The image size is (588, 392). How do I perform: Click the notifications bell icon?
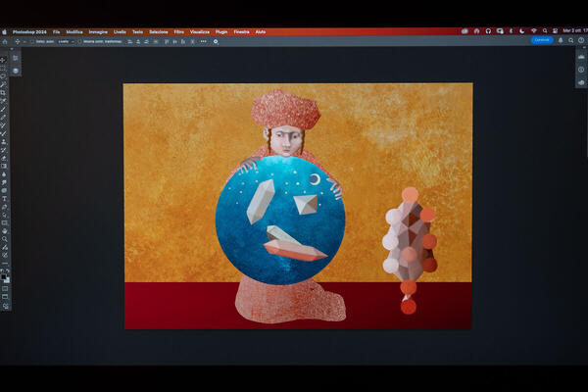(561, 41)
